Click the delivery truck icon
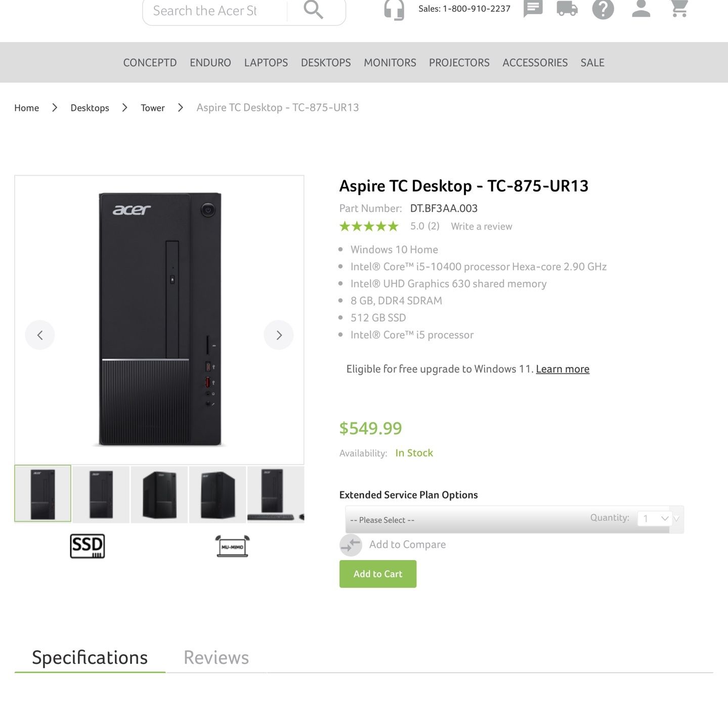The image size is (728, 728). click(567, 9)
